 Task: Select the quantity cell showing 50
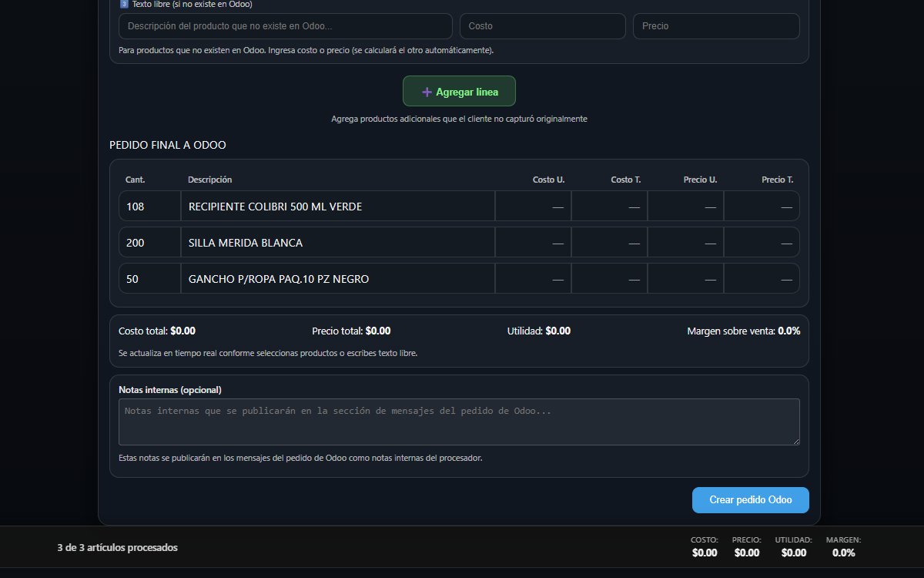pyautogui.click(x=149, y=279)
